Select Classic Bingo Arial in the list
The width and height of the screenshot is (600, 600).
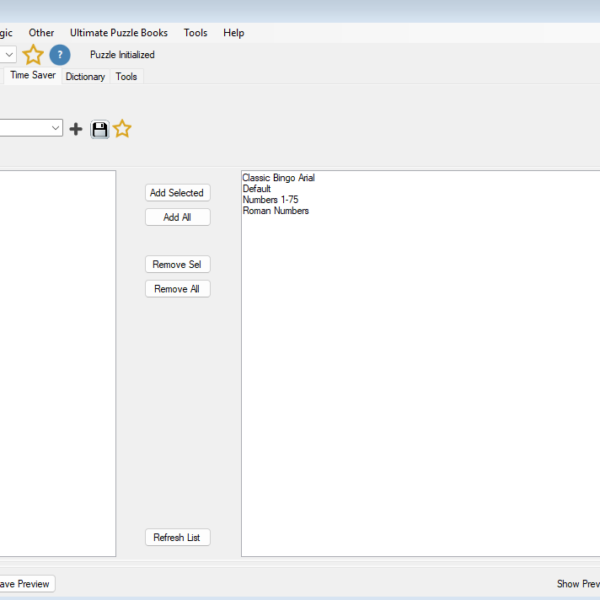(278, 178)
